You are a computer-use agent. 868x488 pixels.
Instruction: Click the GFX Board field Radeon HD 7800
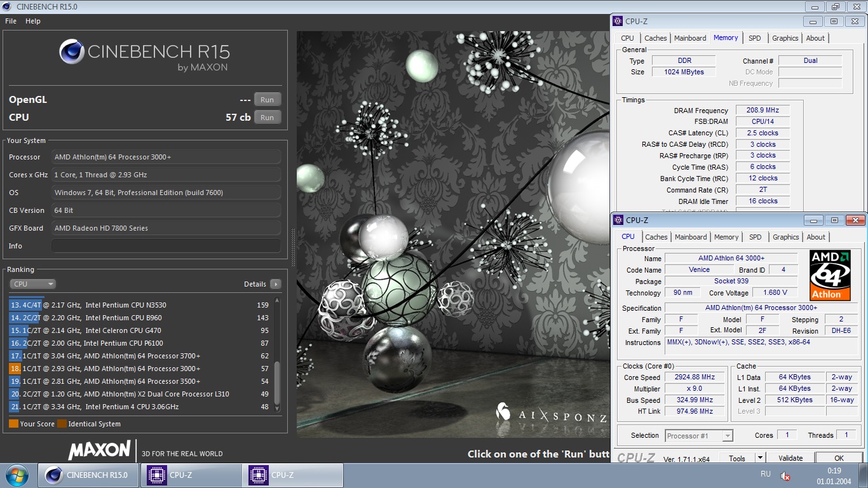(x=166, y=228)
